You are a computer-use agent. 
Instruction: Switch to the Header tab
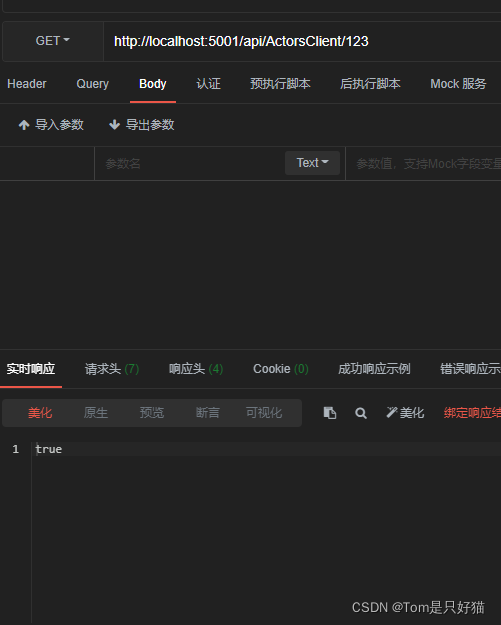tap(27, 84)
